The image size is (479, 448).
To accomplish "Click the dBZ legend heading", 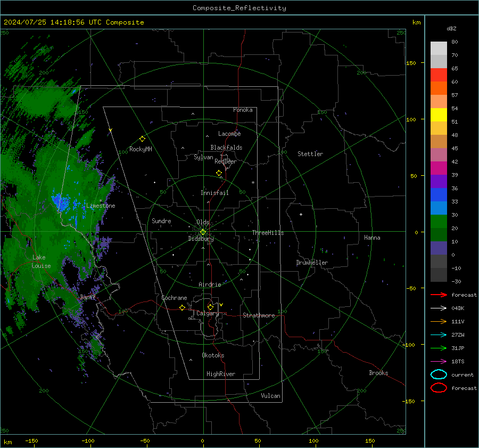I will coord(451,29).
